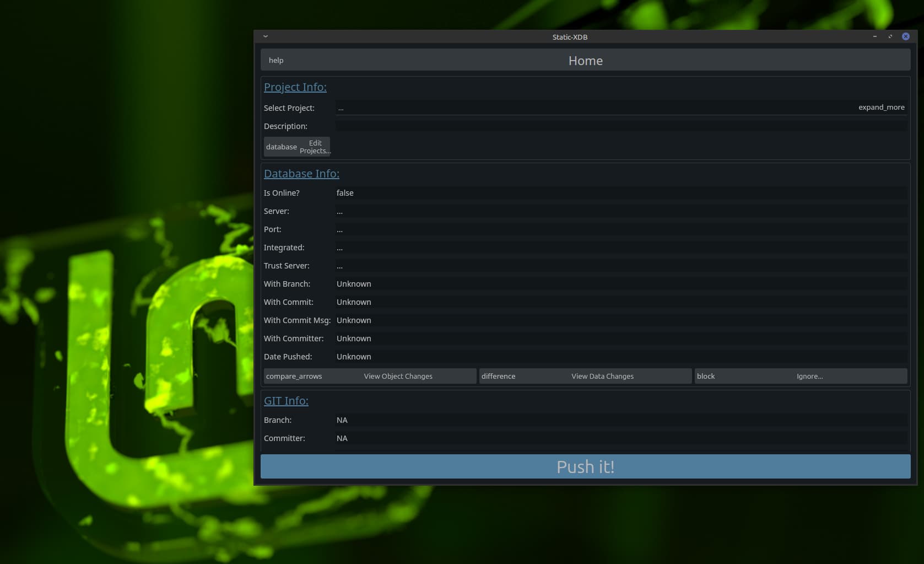Click the difference icon
The height and width of the screenshot is (564, 924).
coord(498,377)
